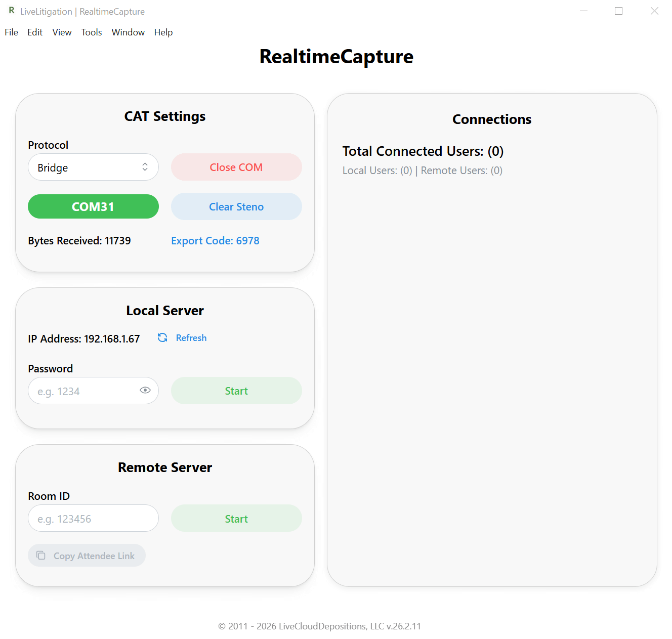The width and height of the screenshot is (672, 639).
Task: Open the Help menu
Action: point(163,32)
